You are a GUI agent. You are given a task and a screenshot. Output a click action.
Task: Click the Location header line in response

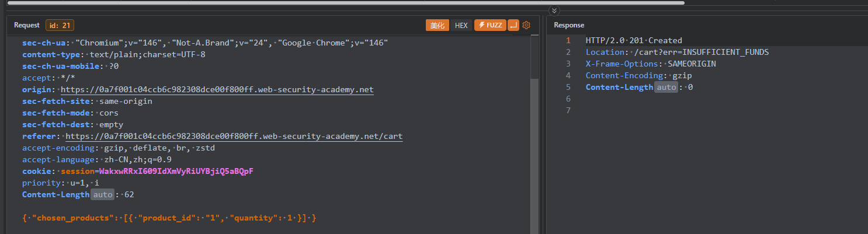click(x=677, y=53)
